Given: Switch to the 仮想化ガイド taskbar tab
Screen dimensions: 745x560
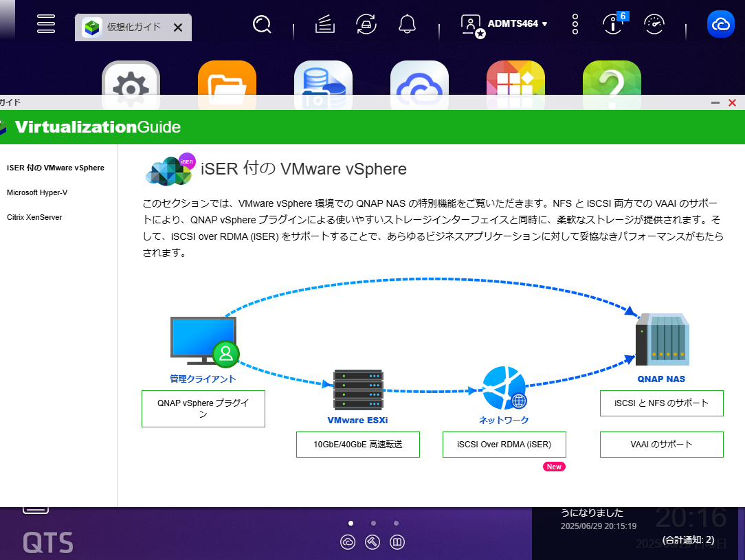Looking at the screenshot, I should [127, 27].
